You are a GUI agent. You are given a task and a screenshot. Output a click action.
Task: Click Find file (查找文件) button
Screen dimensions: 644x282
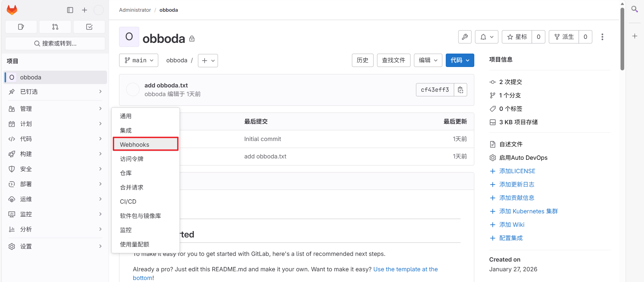(x=393, y=60)
